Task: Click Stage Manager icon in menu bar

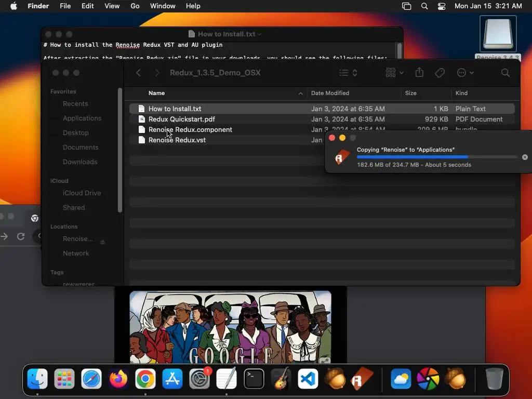Action: click(x=406, y=6)
